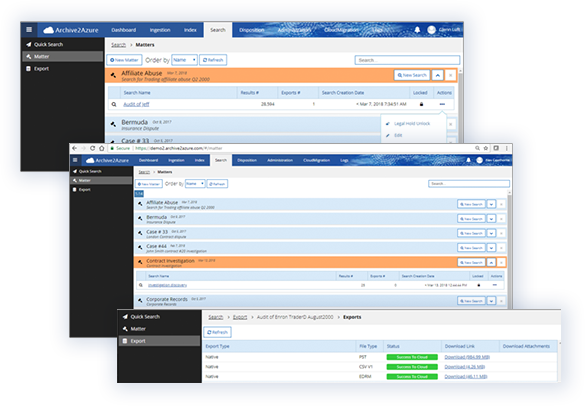Viewport: 585px width, 406px height.
Task: Bookmark page with the star icon
Action: tap(486, 148)
